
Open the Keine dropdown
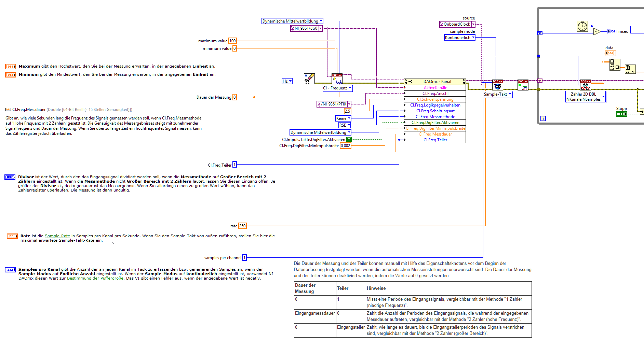(343, 118)
